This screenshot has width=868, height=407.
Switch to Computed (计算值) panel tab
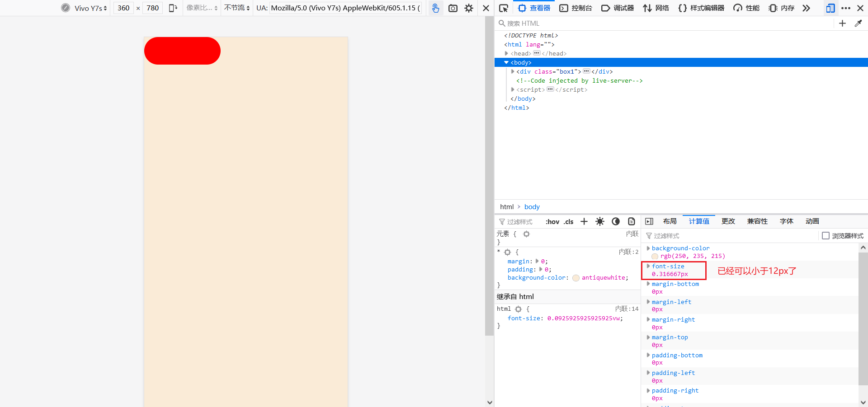click(699, 221)
